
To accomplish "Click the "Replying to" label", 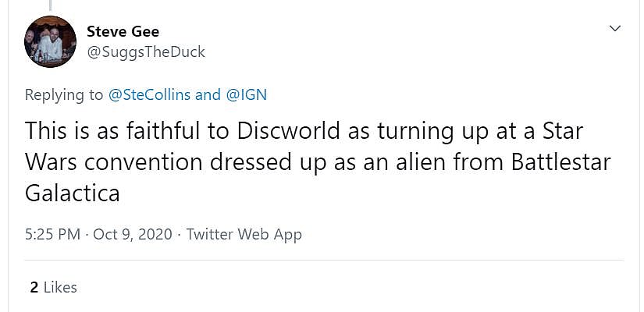I will (x=64, y=95).
